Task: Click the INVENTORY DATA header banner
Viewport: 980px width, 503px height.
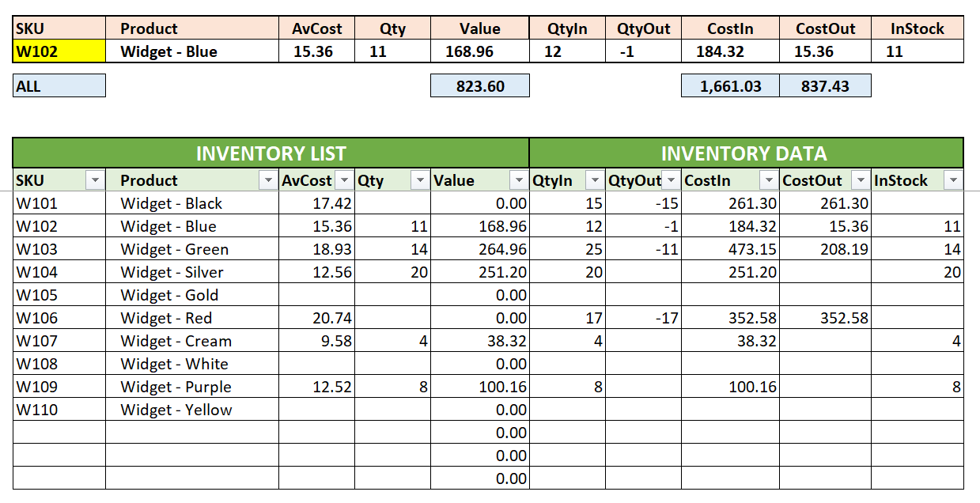Action: click(x=744, y=153)
